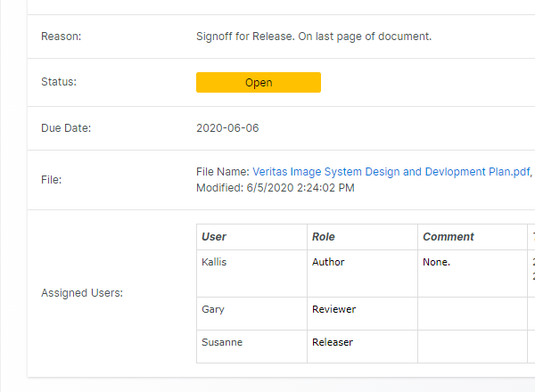
Task: Click the Releaser role cell
Action: coord(333,342)
